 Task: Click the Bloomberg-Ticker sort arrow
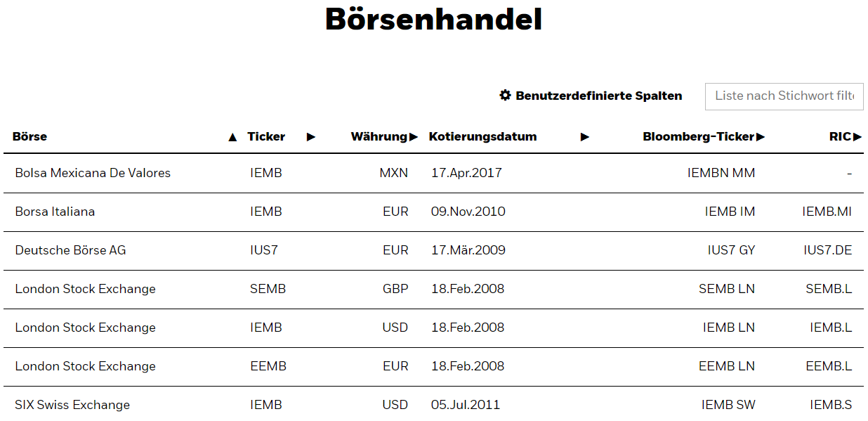click(x=761, y=137)
